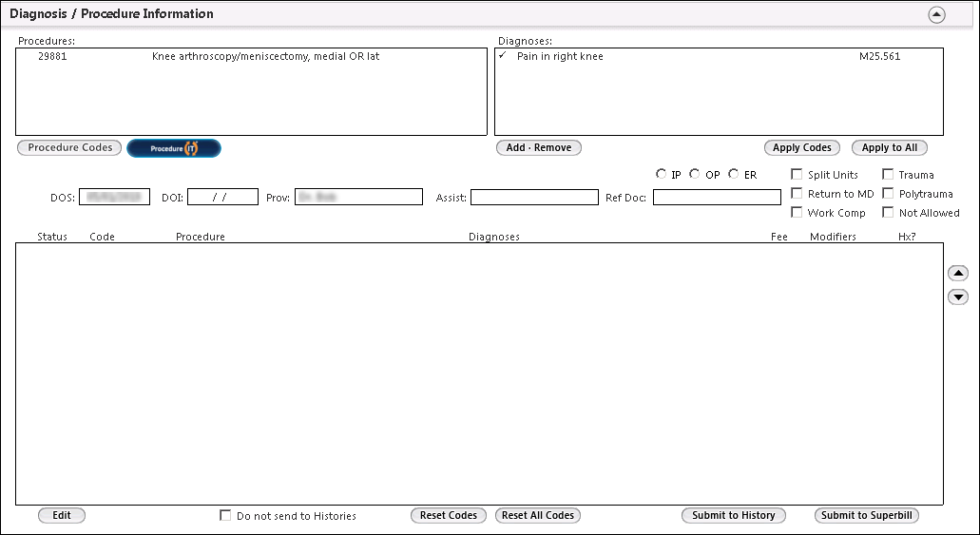
Task: Enable Split Units checkbox
Action: 797,175
